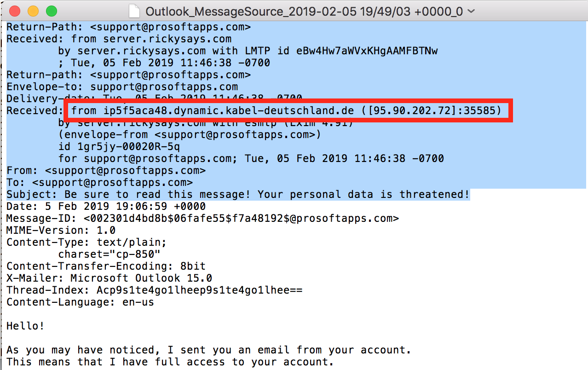The width and height of the screenshot is (588, 370).
Task: Open the title bar dropdown chevron
Action: (x=471, y=11)
